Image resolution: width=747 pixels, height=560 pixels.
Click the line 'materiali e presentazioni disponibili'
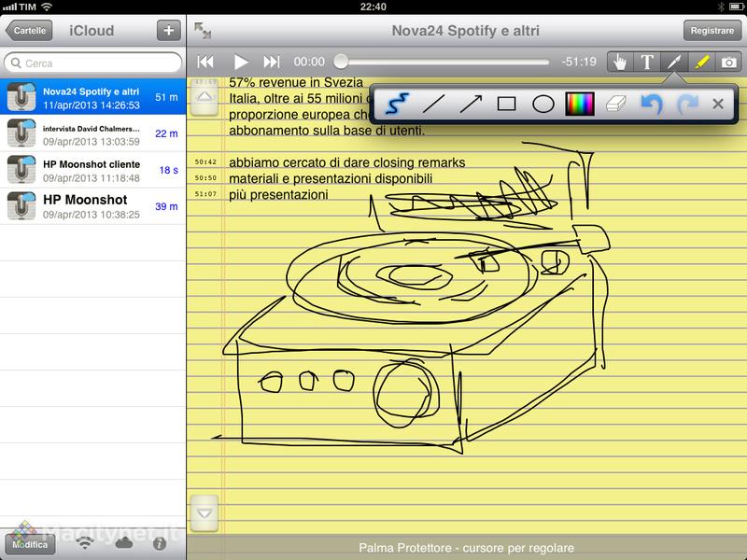pyautogui.click(x=331, y=178)
